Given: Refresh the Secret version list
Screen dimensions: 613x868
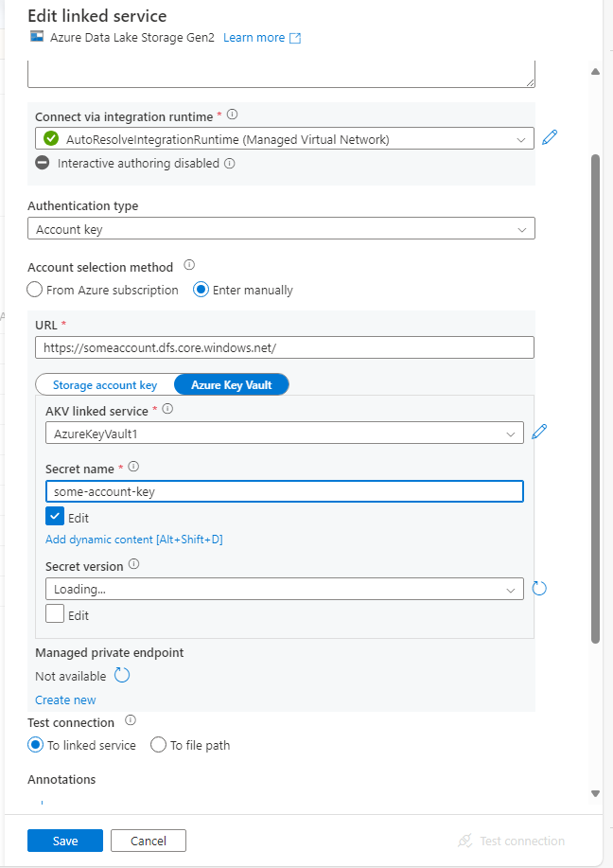Looking at the screenshot, I should click(x=539, y=589).
